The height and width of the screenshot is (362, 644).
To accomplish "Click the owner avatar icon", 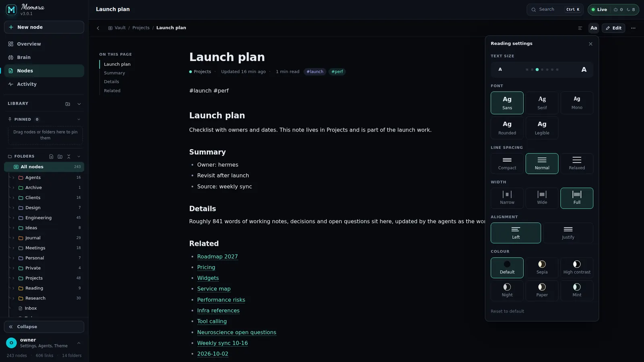I will (11, 343).
